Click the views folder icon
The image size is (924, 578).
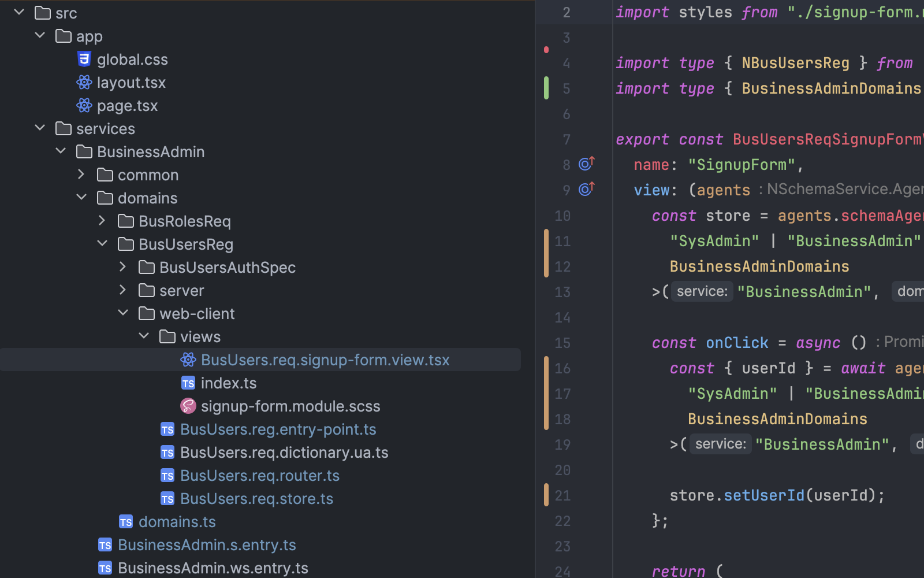167,336
